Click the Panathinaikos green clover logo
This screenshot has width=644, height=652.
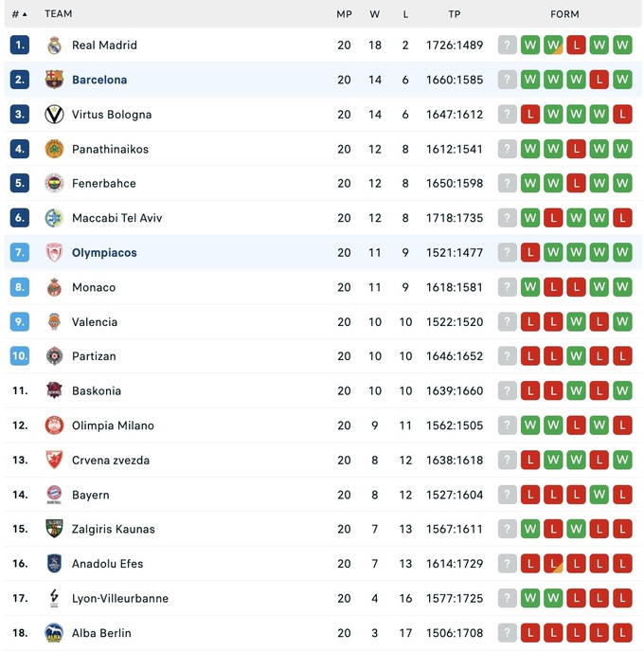tap(54, 149)
